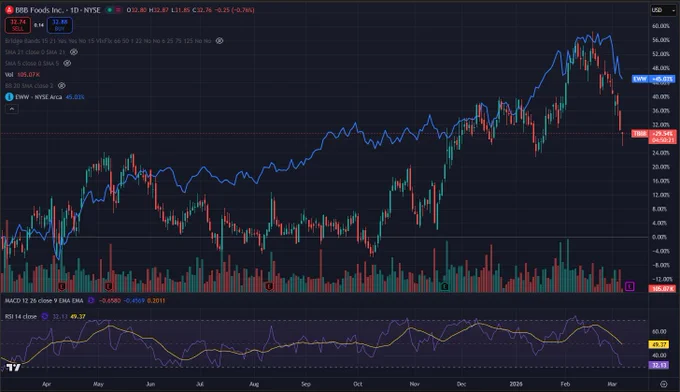Click the BBB Foods red logo icon
The image size is (680, 392).
pyautogui.click(x=9, y=10)
